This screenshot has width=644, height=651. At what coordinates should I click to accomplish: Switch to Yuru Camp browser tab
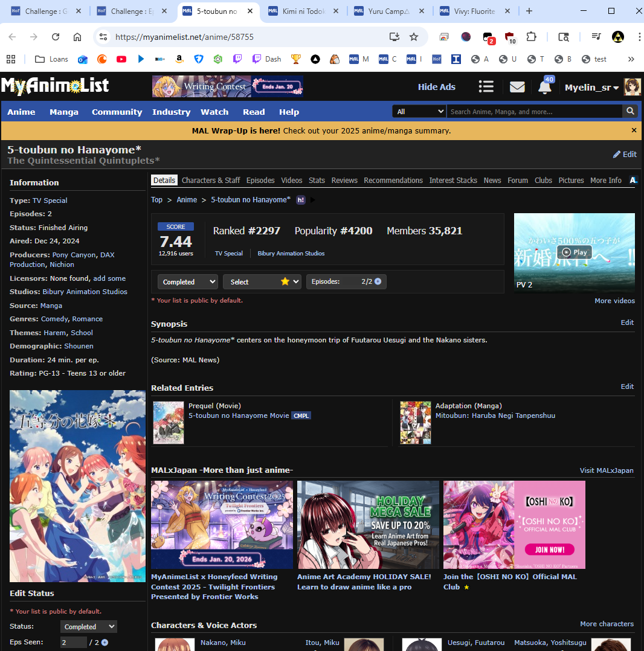point(388,11)
